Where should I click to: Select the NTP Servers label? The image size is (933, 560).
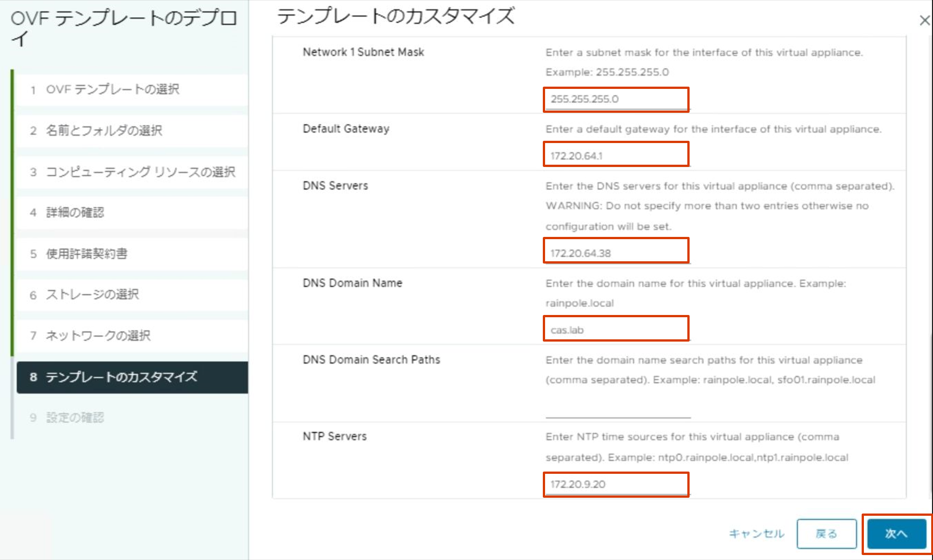(335, 437)
